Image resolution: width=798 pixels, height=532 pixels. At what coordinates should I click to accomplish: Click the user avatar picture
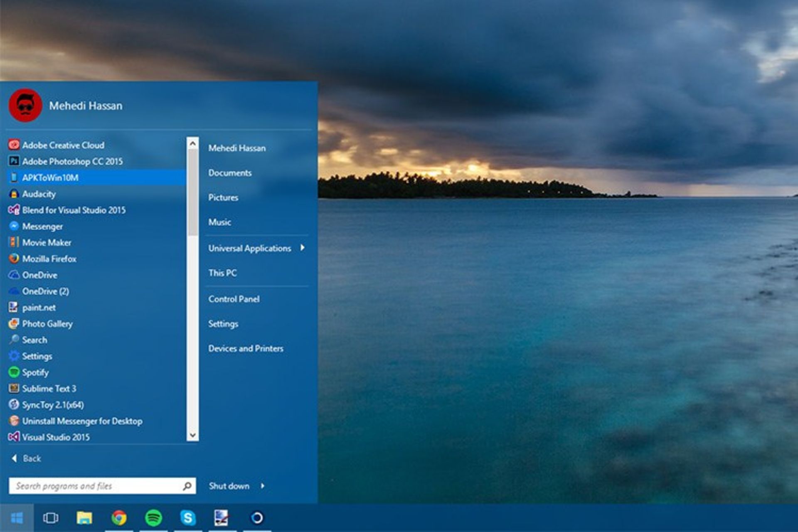click(25, 106)
